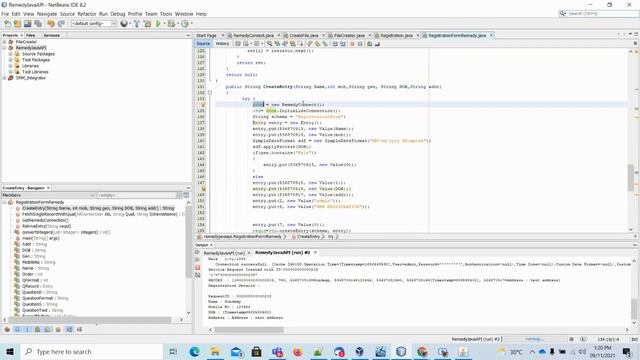640x360 pixels.
Task: Expand the FileCreater project node
Action: click(x=4, y=42)
